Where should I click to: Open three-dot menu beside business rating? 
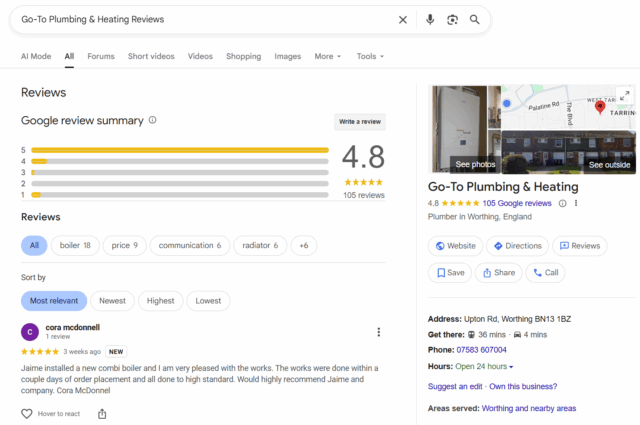coord(576,203)
